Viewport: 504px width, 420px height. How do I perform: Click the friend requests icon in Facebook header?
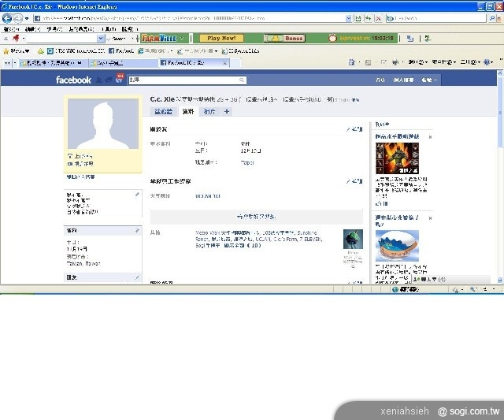(99, 80)
